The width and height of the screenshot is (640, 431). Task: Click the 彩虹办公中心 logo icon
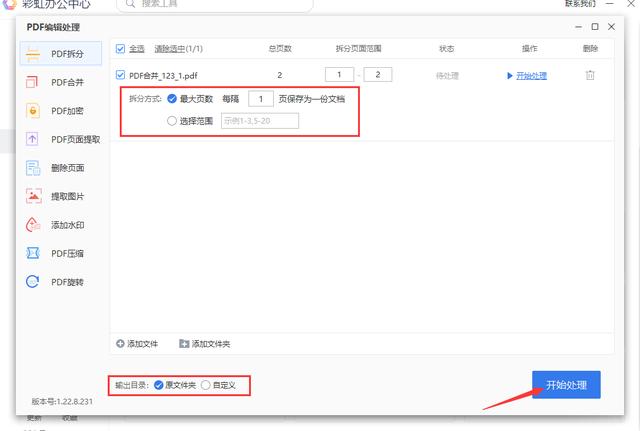[9, 4]
